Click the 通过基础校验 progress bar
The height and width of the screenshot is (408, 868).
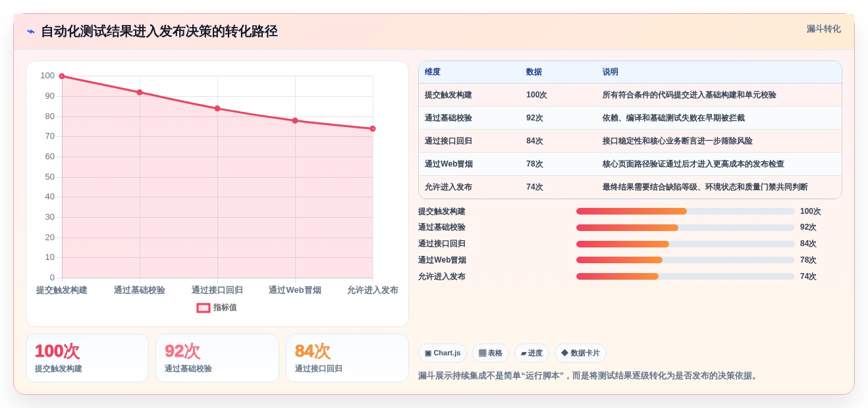click(686, 228)
